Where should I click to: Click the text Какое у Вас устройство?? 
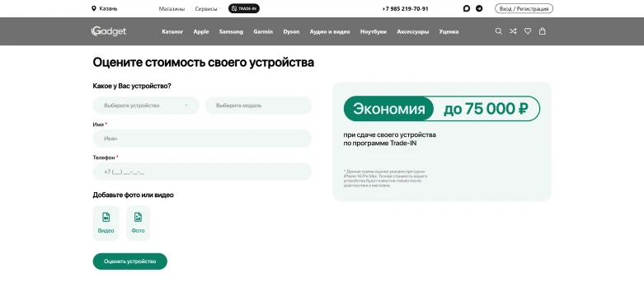click(132, 86)
